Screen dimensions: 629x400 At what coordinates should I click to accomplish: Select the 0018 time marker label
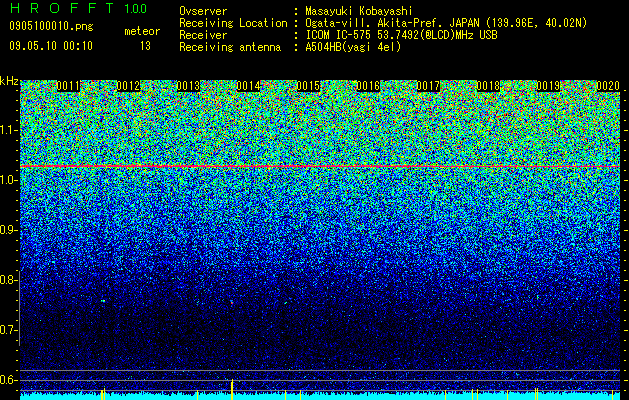click(488, 86)
